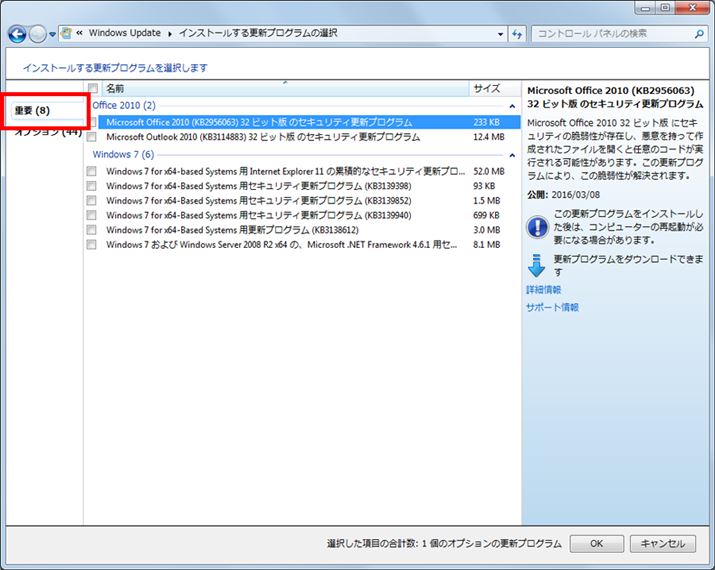Click the 233 KB size cell
Viewport: 715px width, 570px height.
click(487, 122)
